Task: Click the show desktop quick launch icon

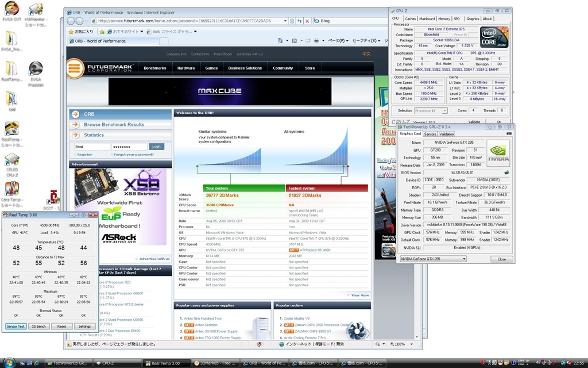Action: click(22, 363)
